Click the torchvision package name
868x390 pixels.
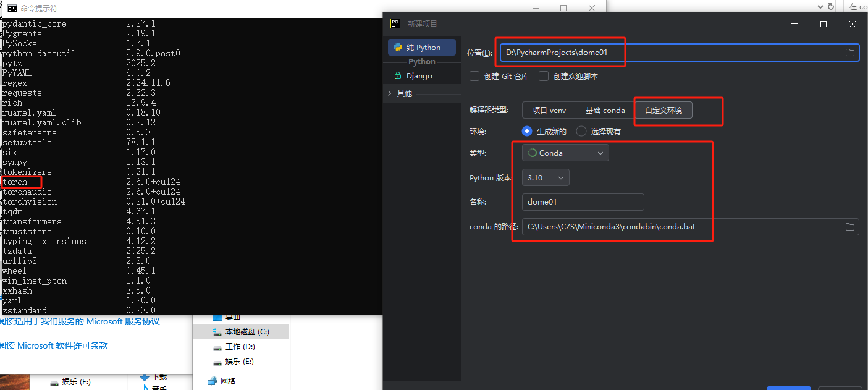point(30,202)
